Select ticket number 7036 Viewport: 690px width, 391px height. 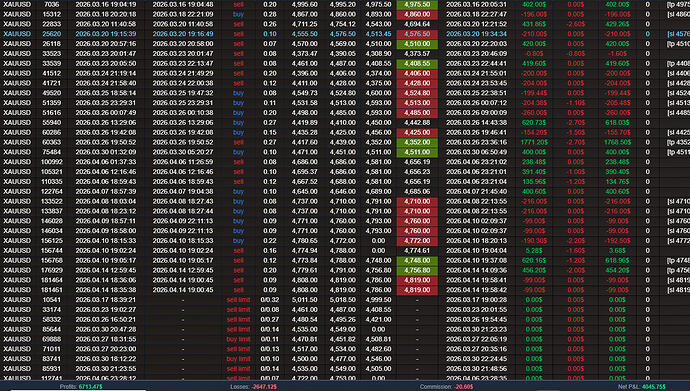(x=51, y=4)
